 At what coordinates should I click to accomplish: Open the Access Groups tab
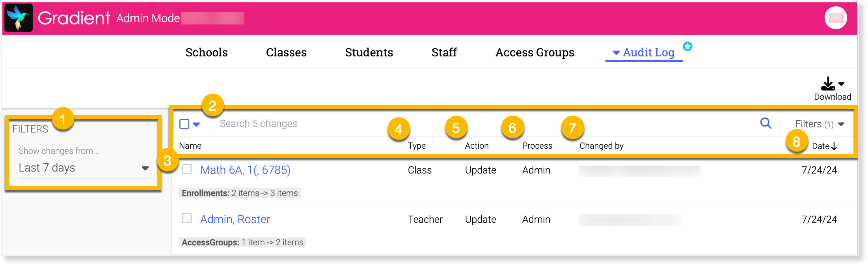535,52
